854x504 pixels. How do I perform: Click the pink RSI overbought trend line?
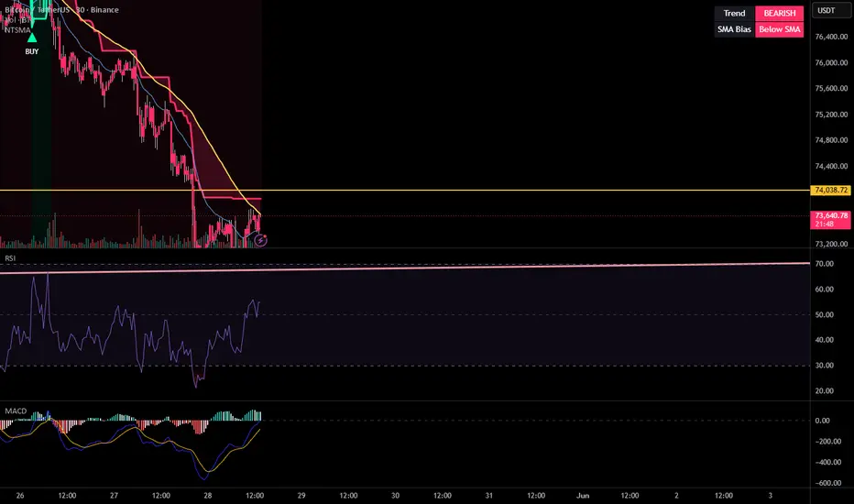405,268
